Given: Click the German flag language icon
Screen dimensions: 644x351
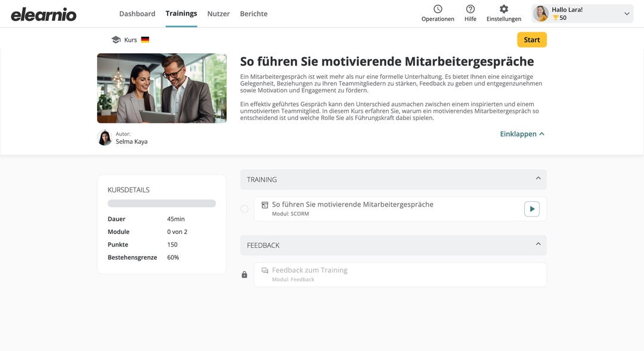Looking at the screenshot, I should coord(145,40).
